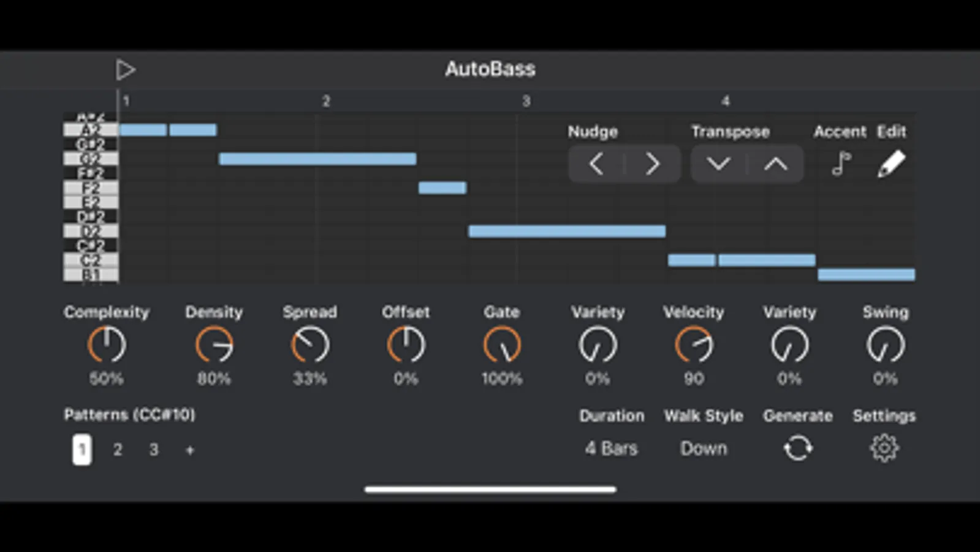
Task: Click the Offset knob
Action: (x=406, y=345)
